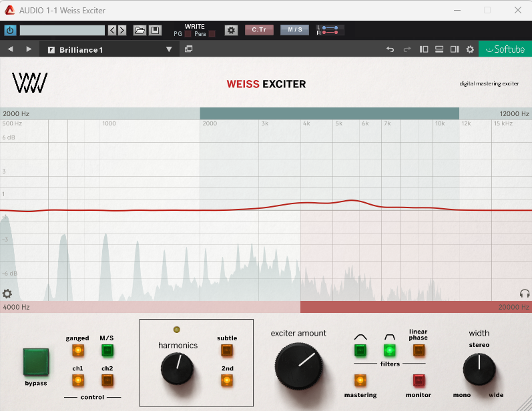Minimize the plugin window
532x411 pixels.
[457, 10]
